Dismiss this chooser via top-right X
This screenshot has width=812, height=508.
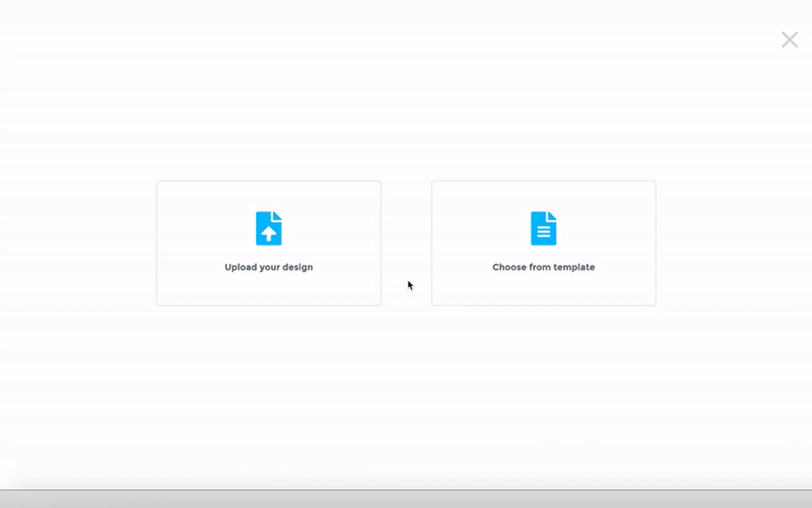coord(789,40)
